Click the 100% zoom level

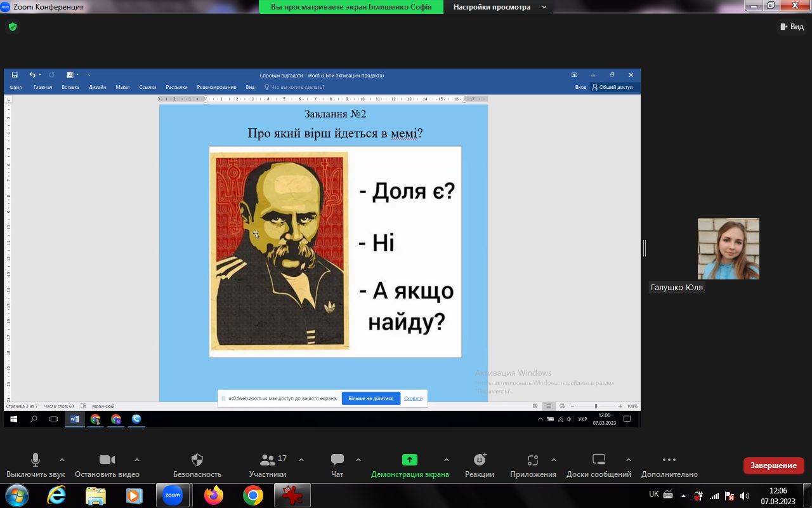click(x=632, y=406)
